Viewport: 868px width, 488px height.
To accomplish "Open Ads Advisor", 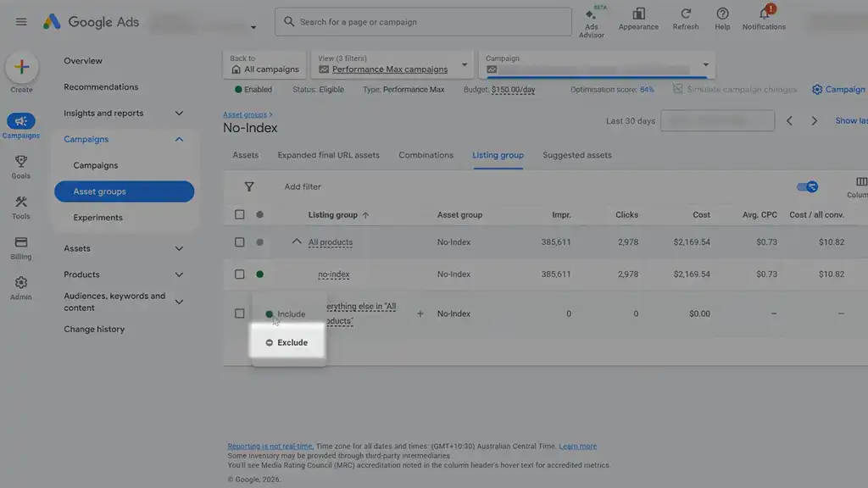I will coord(591,23).
